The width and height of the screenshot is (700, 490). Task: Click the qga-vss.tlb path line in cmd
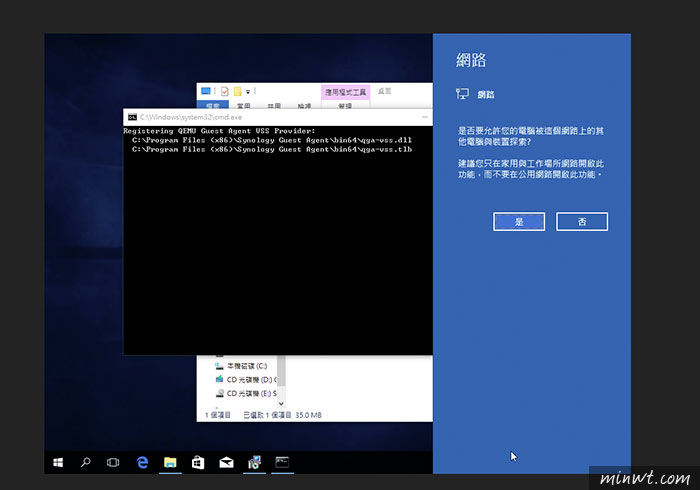click(272, 149)
